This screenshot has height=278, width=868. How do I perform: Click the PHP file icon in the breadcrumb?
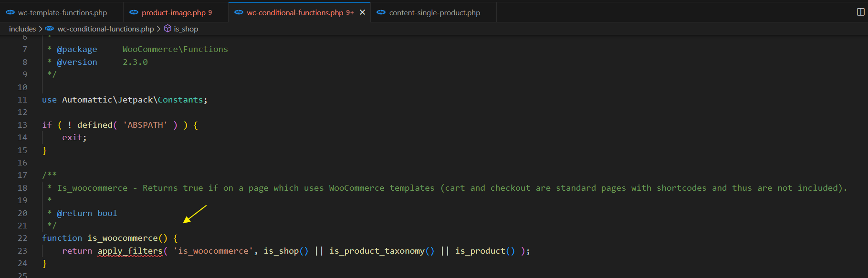coord(50,29)
